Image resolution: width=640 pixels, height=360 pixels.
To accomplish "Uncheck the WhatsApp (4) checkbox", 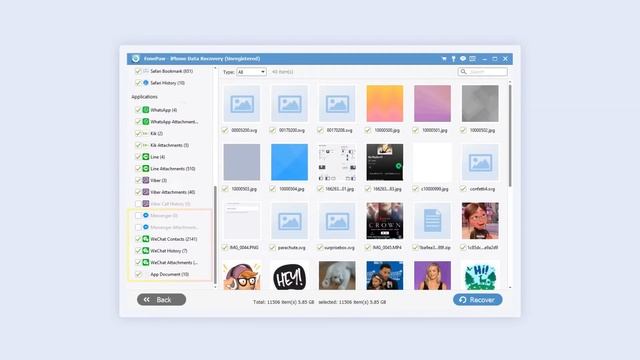I will coord(138,110).
